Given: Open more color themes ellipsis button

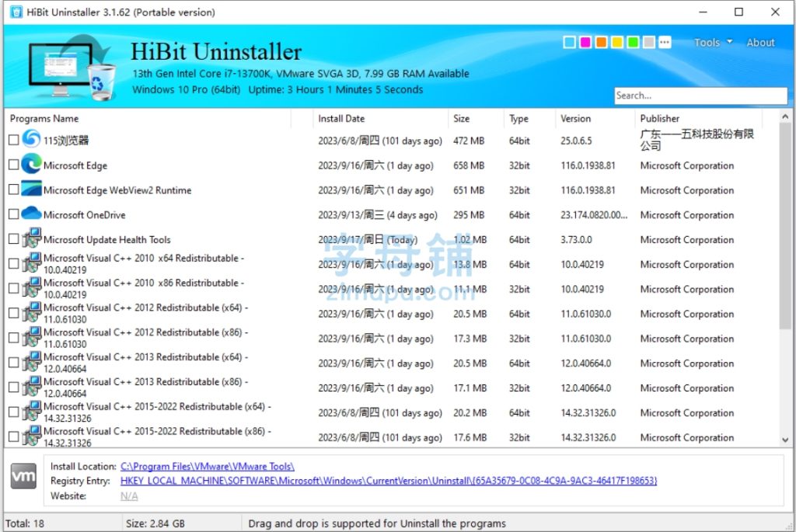Looking at the screenshot, I should pyautogui.click(x=665, y=42).
